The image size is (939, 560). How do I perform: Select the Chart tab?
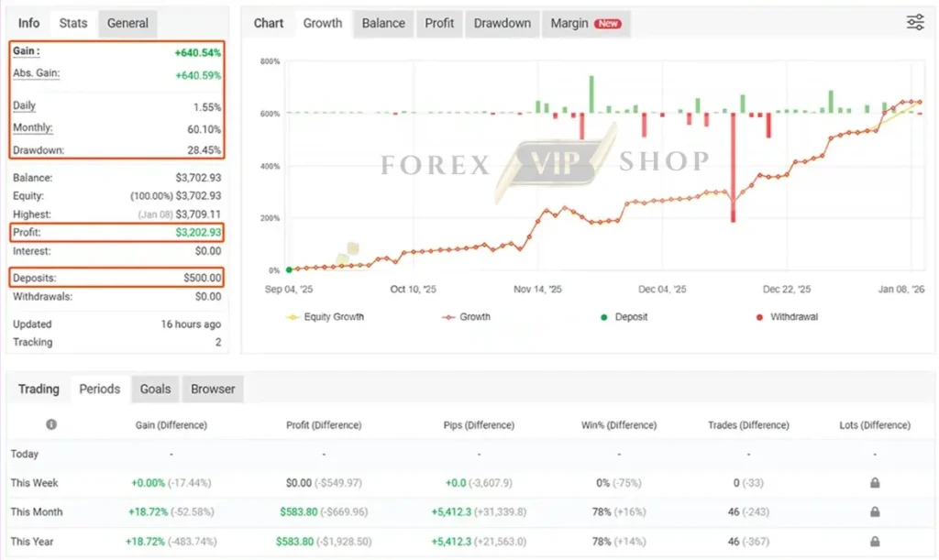269,23
